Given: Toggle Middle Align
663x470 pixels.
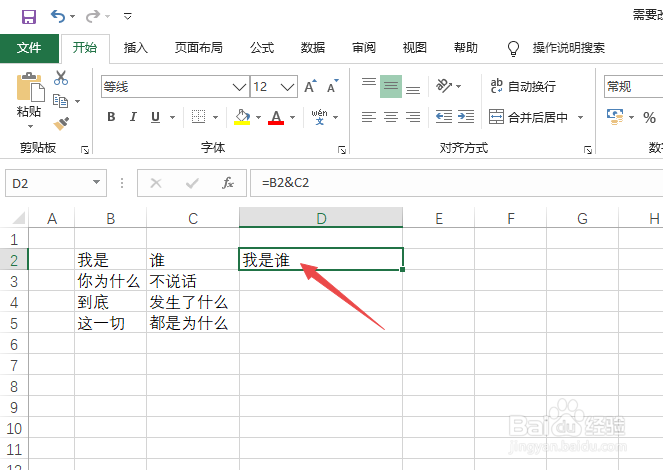Looking at the screenshot, I should (391, 86).
